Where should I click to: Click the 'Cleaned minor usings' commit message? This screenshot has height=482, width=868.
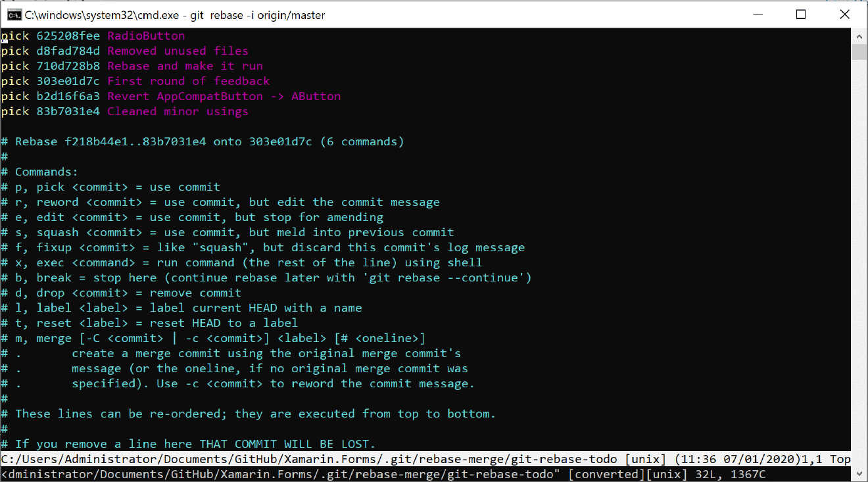[178, 112]
